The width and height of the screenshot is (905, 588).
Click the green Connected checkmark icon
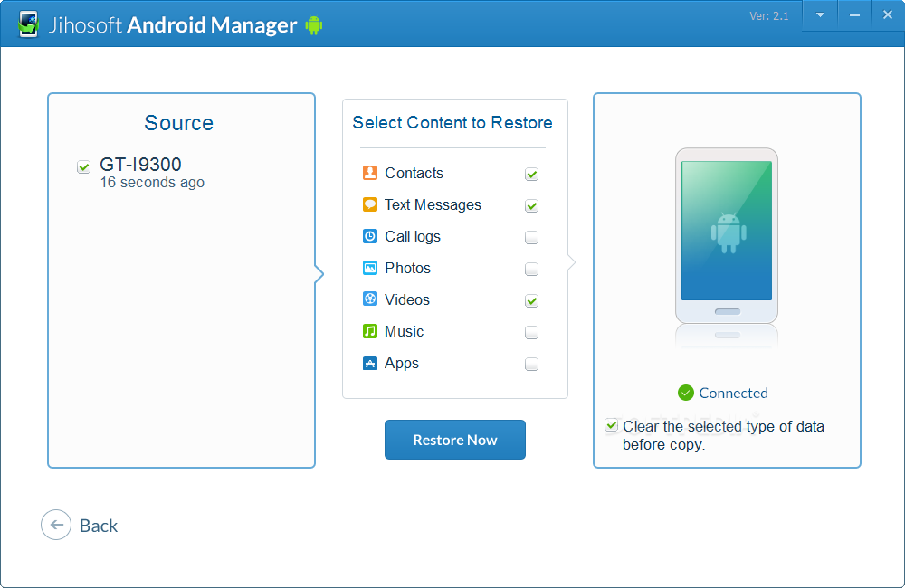(686, 393)
